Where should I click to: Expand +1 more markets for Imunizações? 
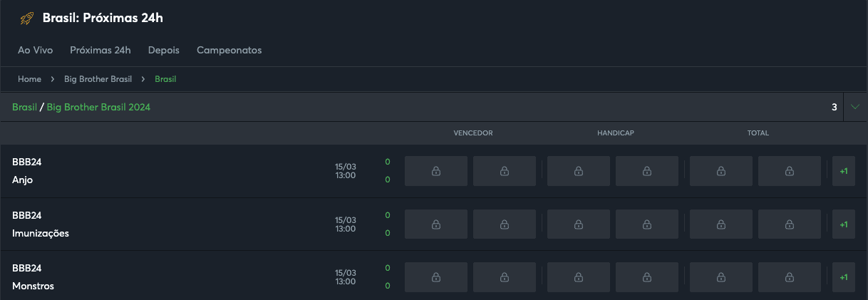(844, 224)
